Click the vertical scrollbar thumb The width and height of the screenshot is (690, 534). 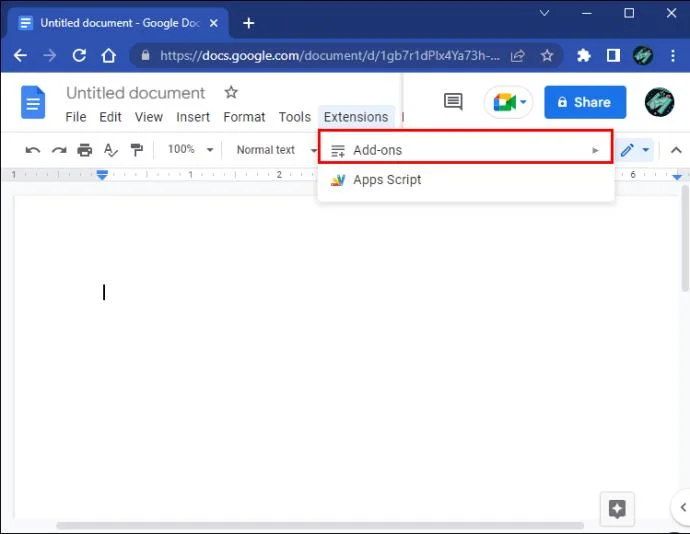point(685,239)
